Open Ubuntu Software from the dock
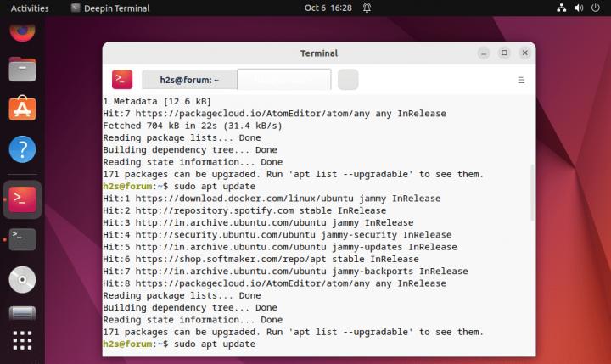611x364 pixels. pos(23,109)
